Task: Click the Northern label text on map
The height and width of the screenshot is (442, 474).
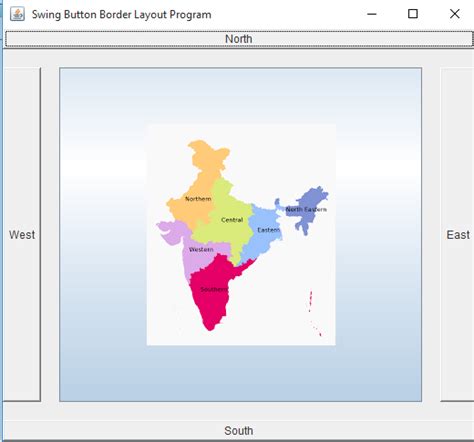Action: click(x=198, y=199)
